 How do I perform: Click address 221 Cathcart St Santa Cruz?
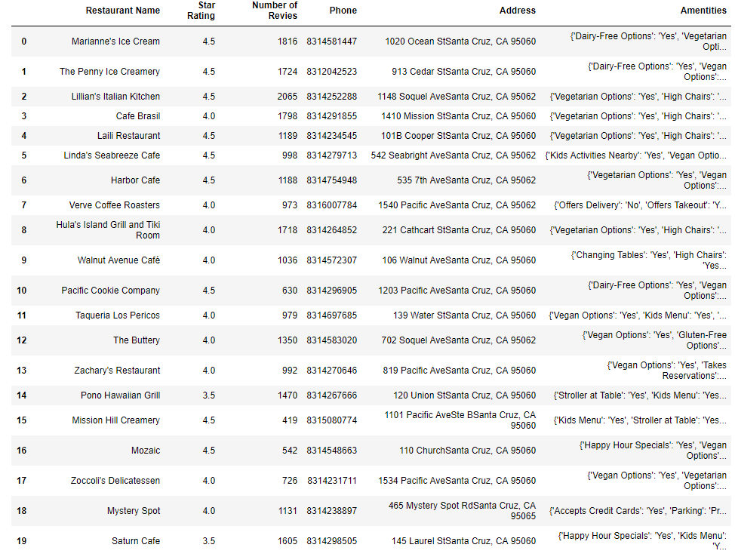coord(459,230)
